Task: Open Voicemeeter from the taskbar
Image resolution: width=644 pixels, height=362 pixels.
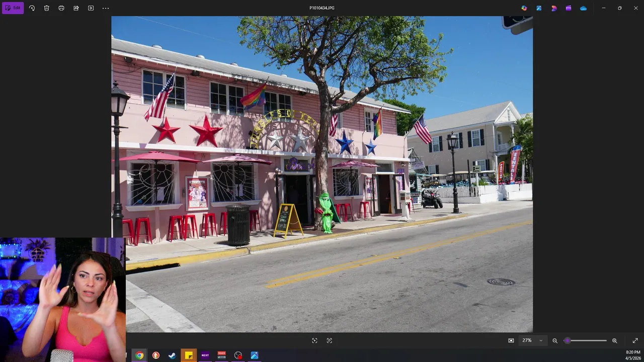Action: (x=221, y=355)
